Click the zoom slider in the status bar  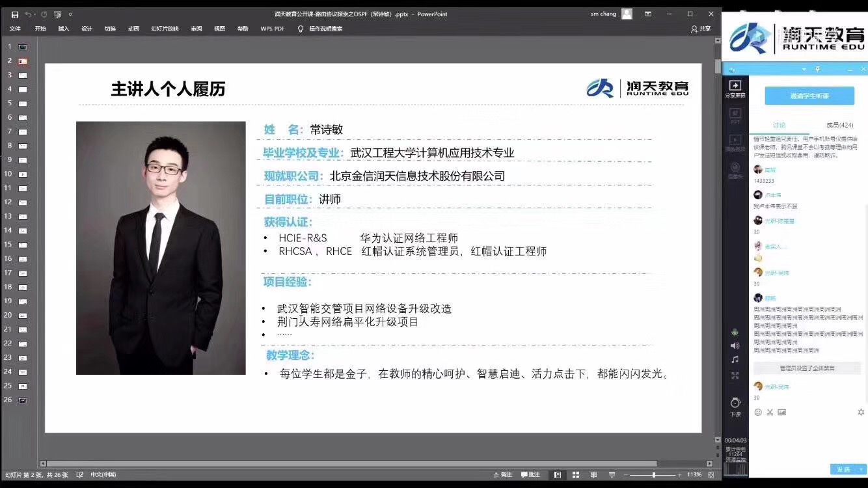tap(654, 475)
